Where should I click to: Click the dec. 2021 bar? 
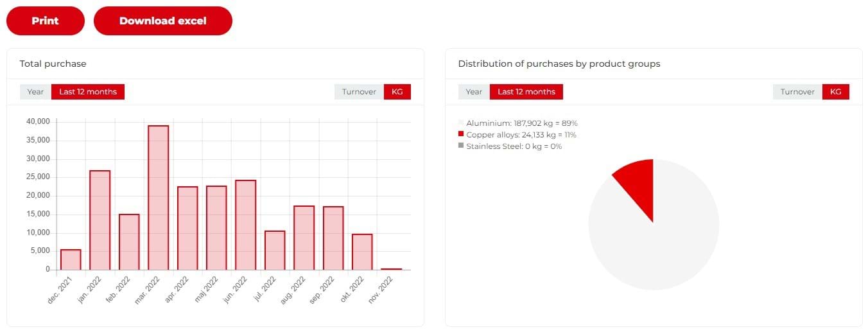tap(71, 259)
